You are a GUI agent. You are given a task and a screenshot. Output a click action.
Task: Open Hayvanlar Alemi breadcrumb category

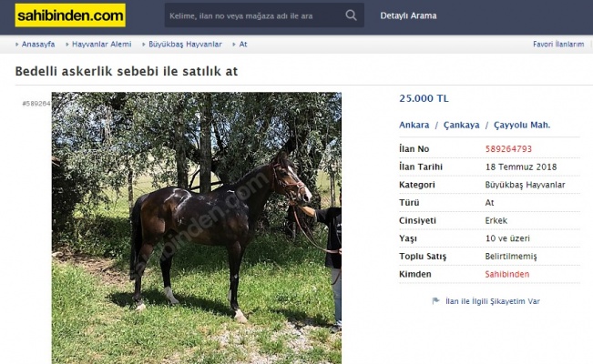click(x=102, y=45)
